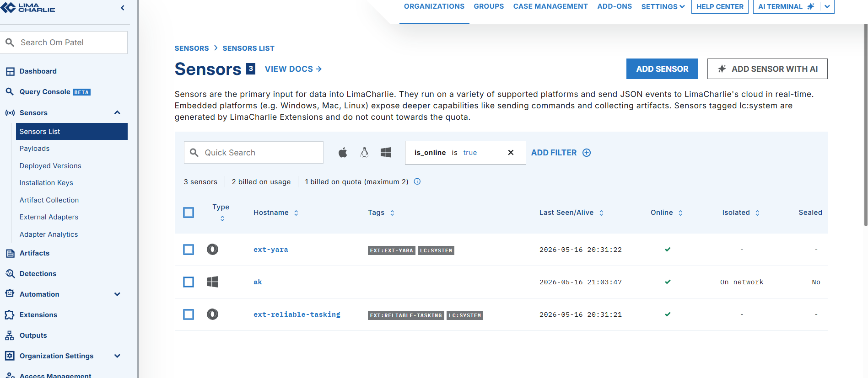The height and width of the screenshot is (378, 868).
Task: Open the View Docs link
Action: click(x=293, y=69)
